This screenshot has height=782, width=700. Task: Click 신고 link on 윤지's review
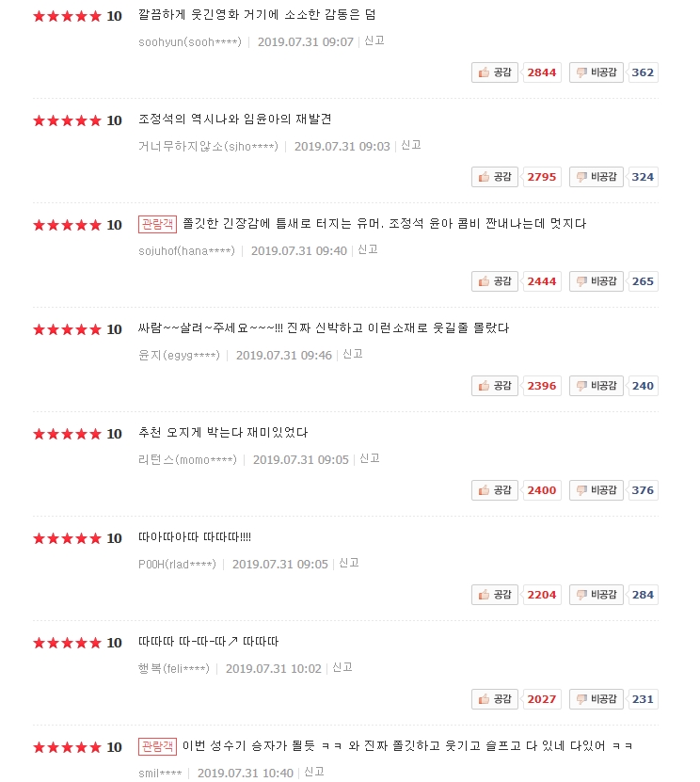(x=353, y=354)
